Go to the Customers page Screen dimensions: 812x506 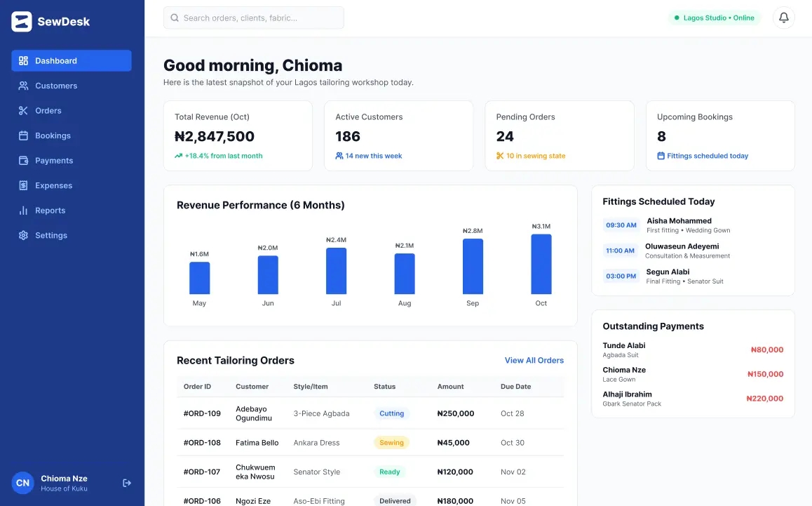click(x=72, y=86)
